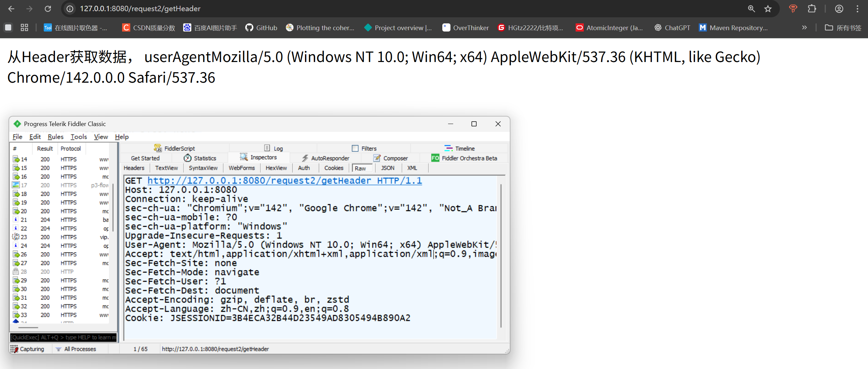Screen dimensions: 868x369
Task: Expand the hidden bookmarks overflow chevron
Action: (x=804, y=28)
